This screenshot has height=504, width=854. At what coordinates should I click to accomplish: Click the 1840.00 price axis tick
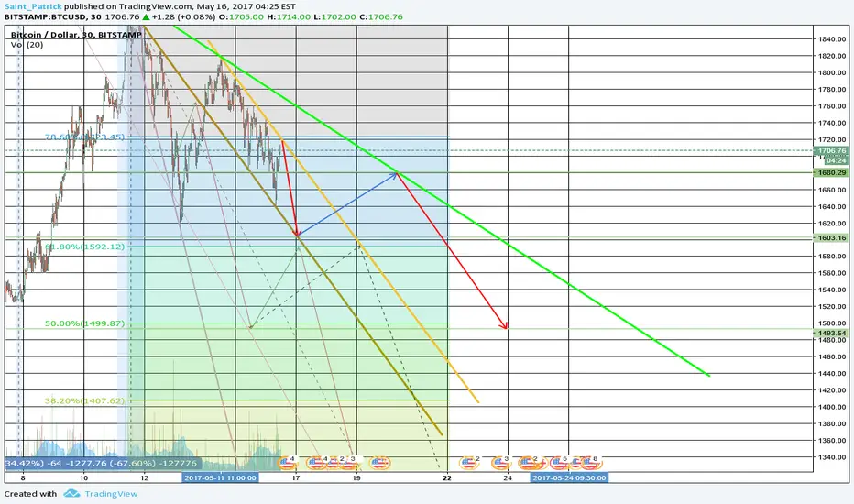click(831, 39)
